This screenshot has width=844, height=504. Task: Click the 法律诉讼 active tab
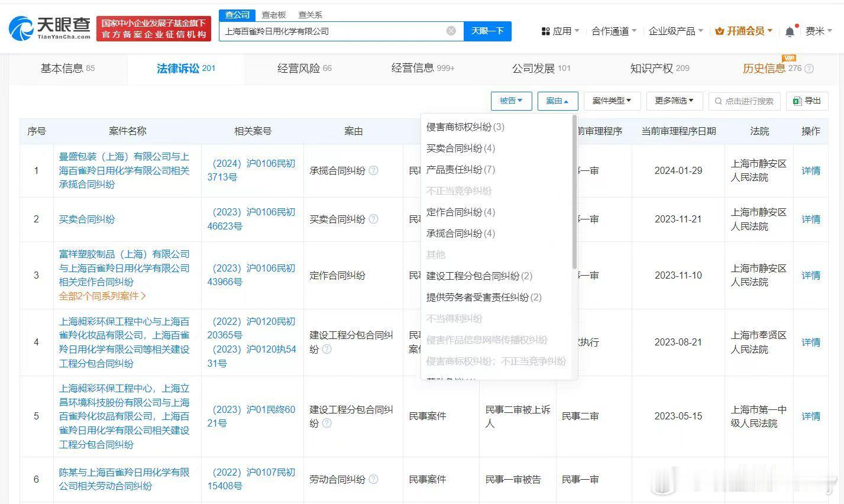coord(186,69)
